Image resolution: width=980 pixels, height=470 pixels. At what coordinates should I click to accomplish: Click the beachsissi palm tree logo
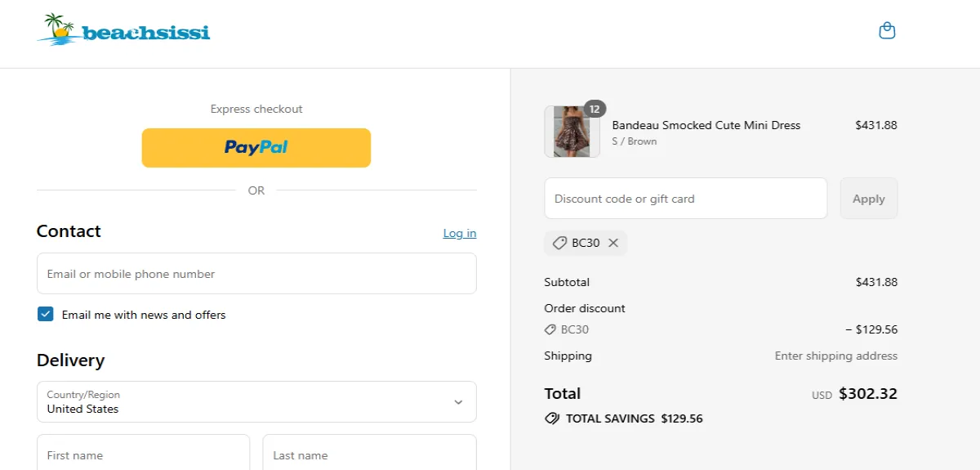click(124, 30)
